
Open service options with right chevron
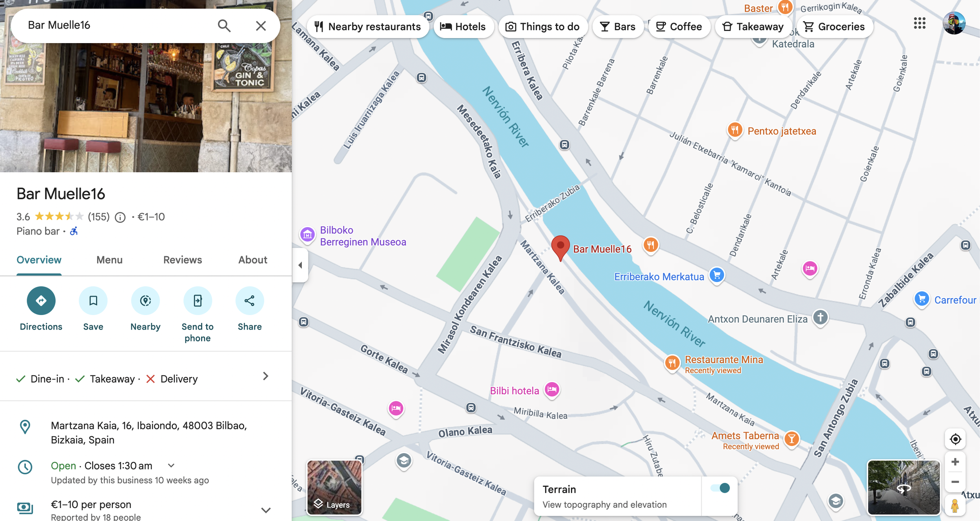click(266, 376)
